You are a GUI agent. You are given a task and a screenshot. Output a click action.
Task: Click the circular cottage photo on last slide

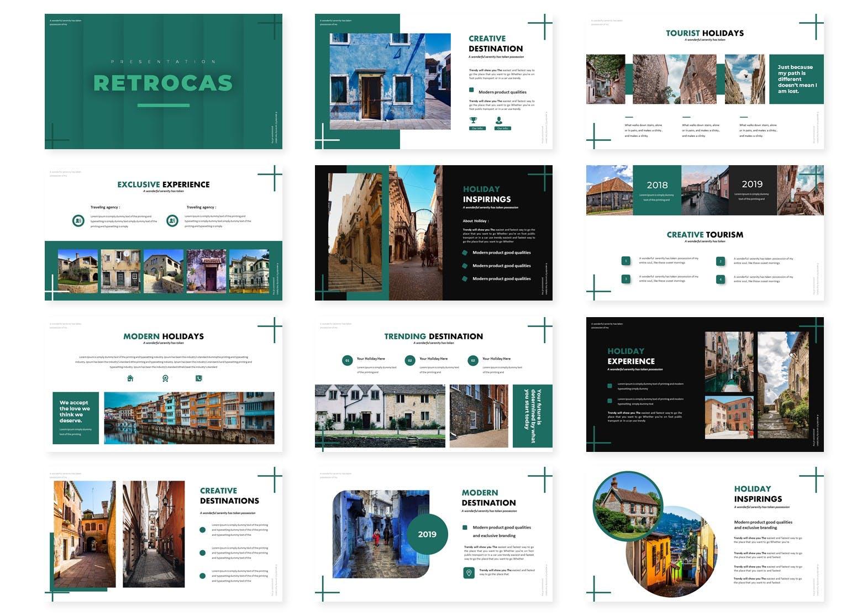pos(627,506)
